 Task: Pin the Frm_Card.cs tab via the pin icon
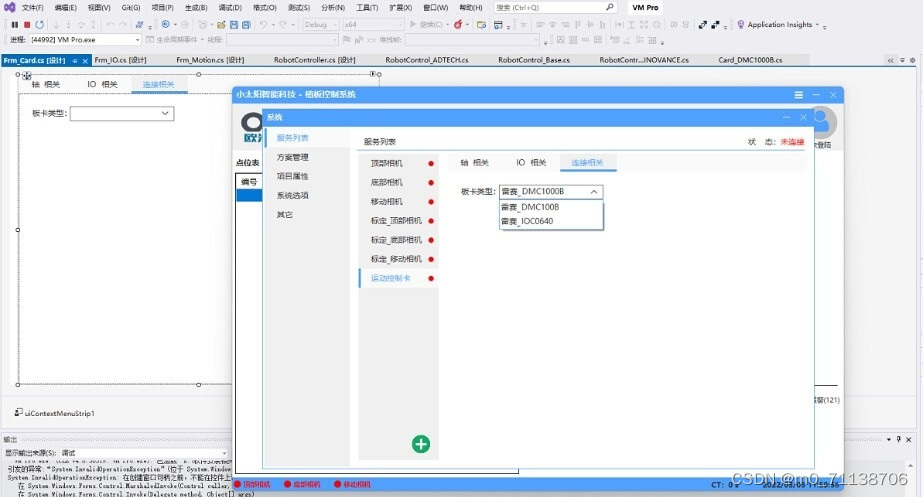[x=75, y=61]
